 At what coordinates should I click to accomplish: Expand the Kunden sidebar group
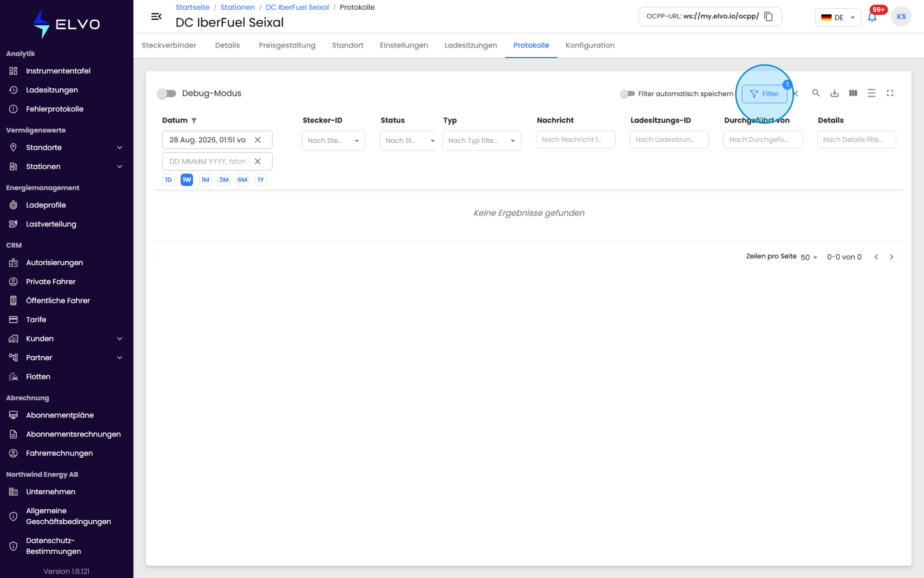pyautogui.click(x=66, y=339)
